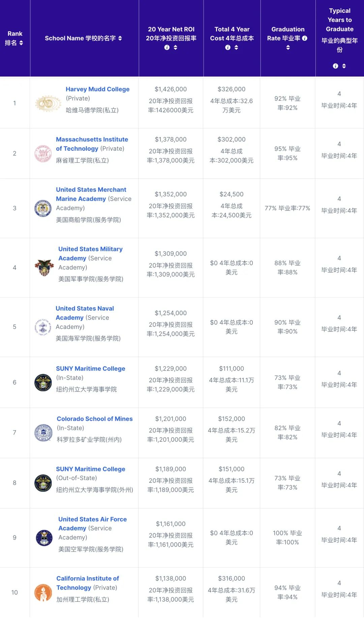The height and width of the screenshot is (618, 364).
Task: Click the Harvey Mudd College logo
Action: [48, 103]
